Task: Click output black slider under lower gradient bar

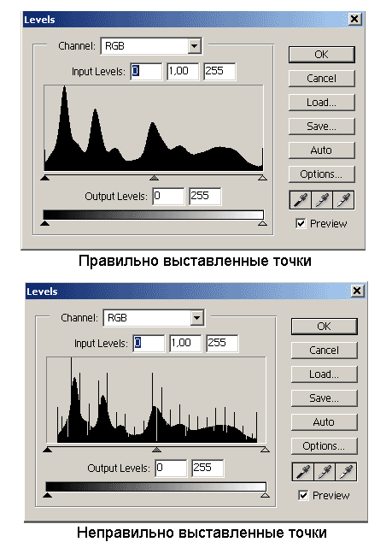Action: click(x=48, y=495)
